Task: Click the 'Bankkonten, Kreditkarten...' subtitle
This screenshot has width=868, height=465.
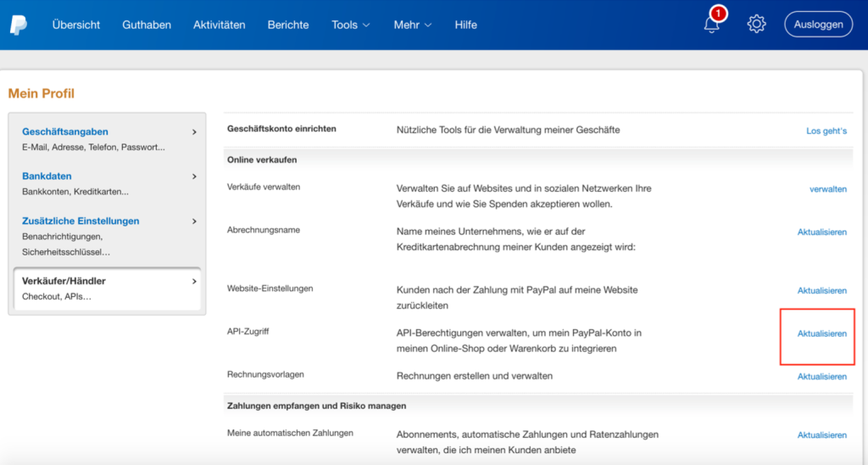Action: (x=75, y=191)
